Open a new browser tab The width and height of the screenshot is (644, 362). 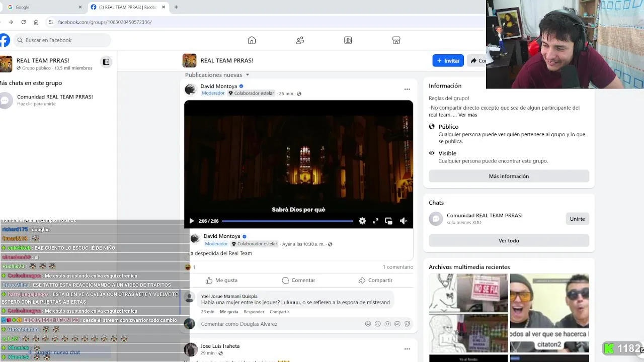[x=176, y=7]
